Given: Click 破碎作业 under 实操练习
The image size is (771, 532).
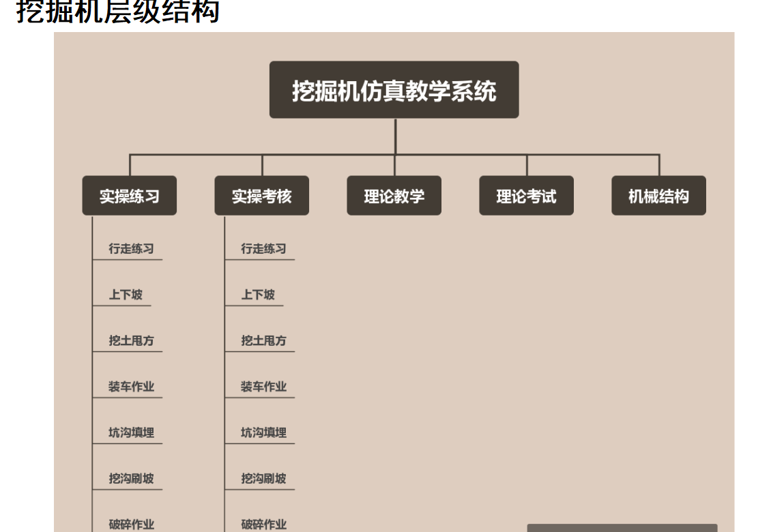Looking at the screenshot, I should (x=131, y=524).
